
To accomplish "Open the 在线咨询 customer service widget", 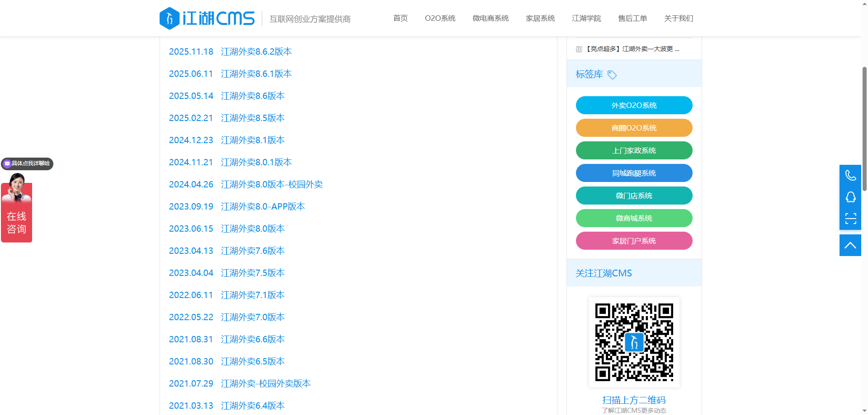I will pyautogui.click(x=17, y=212).
